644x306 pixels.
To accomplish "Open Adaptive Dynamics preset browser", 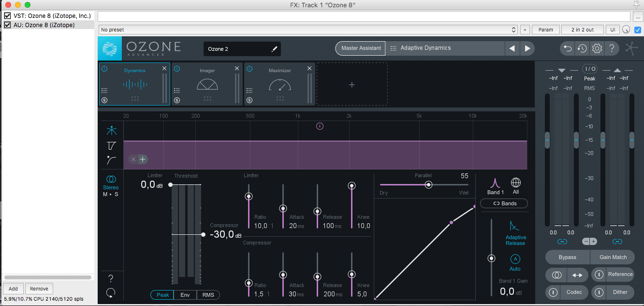I will (445, 48).
